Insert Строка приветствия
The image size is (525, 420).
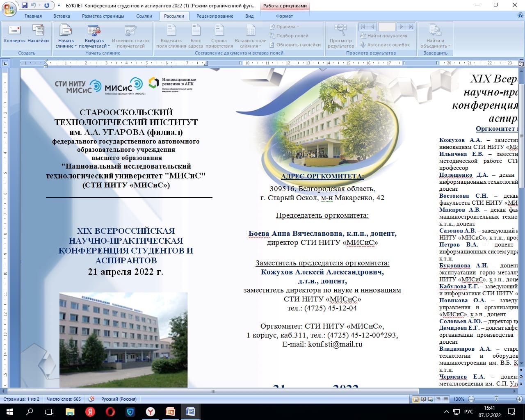tap(219, 36)
